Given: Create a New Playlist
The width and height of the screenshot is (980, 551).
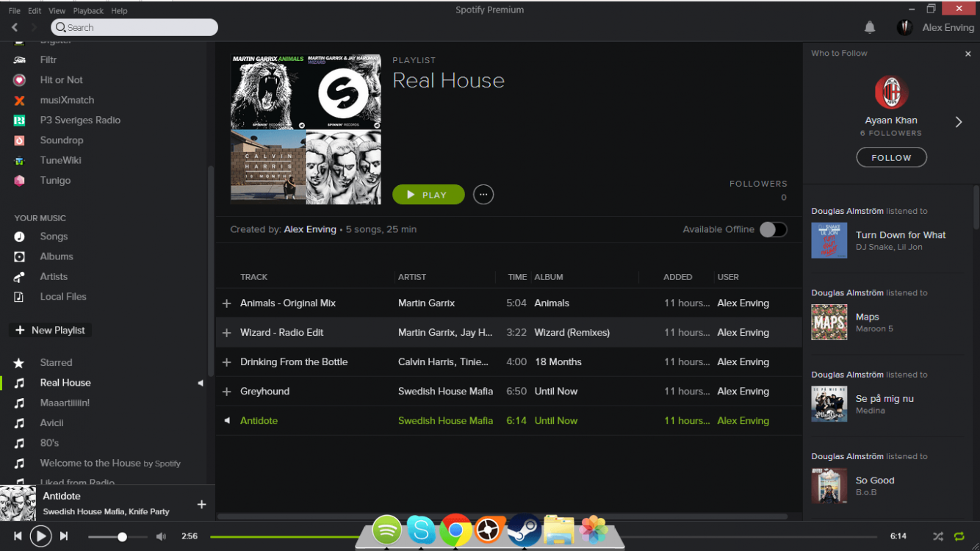Looking at the screenshot, I should click(51, 331).
